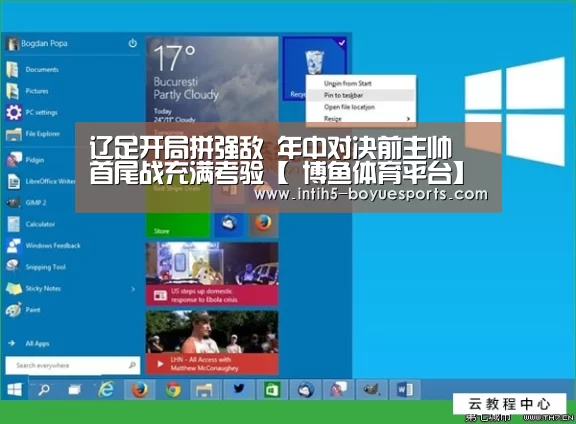The width and height of the screenshot is (576, 424).
Task: Open Store app on taskbar
Action: click(x=272, y=389)
